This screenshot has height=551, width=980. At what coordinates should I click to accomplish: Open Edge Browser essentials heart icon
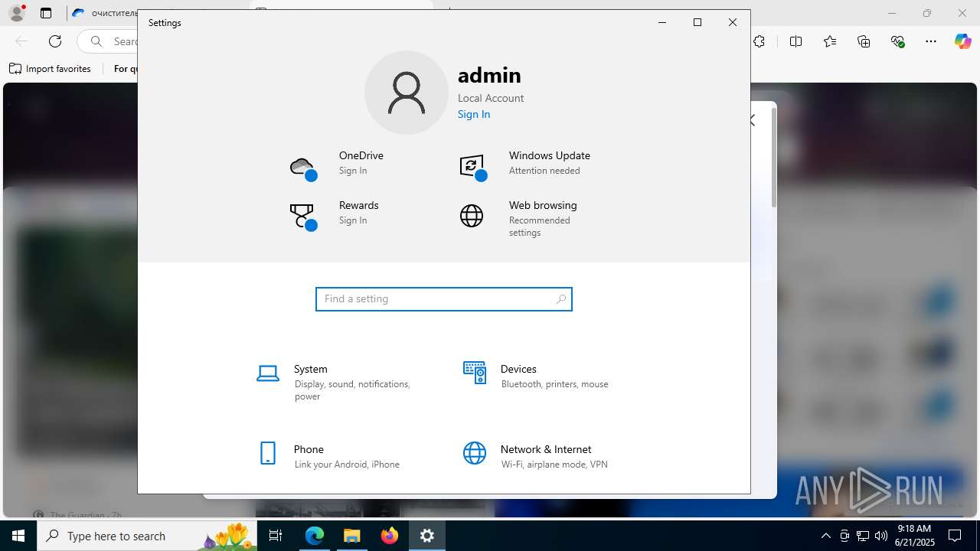(897, 41)
